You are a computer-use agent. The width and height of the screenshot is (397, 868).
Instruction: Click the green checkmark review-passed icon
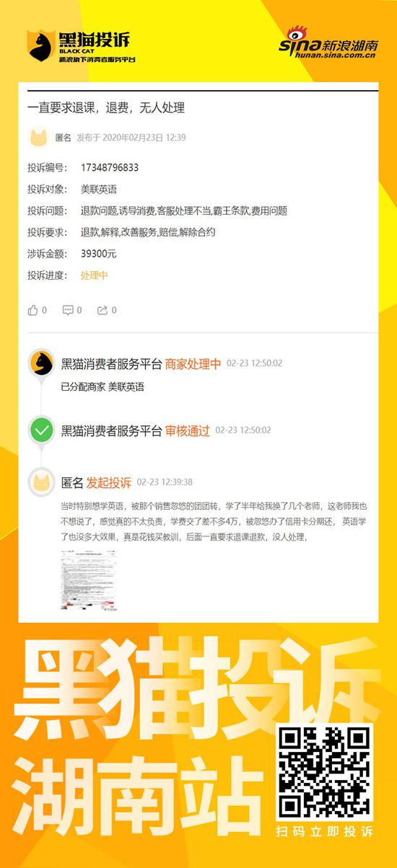click(x=42, y=431)
